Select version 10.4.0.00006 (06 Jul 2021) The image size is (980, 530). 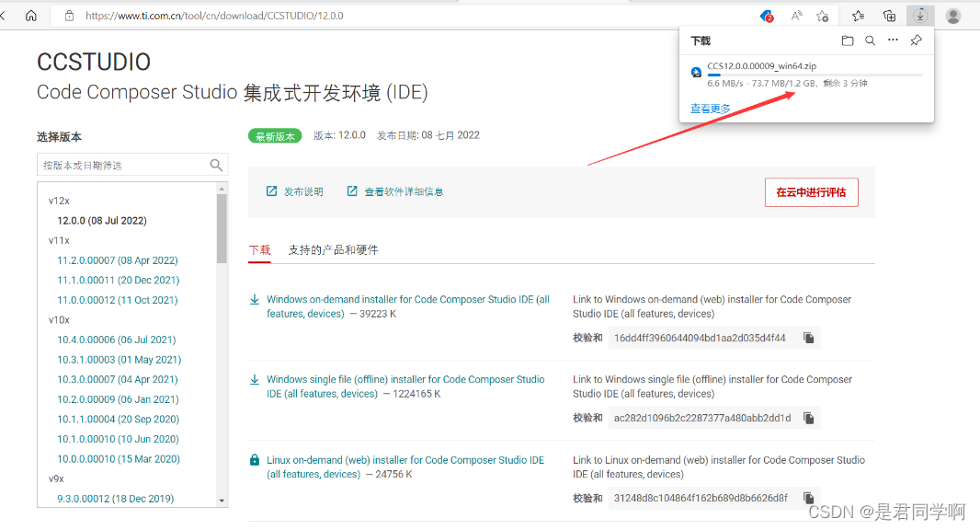[x=117, y=340]
